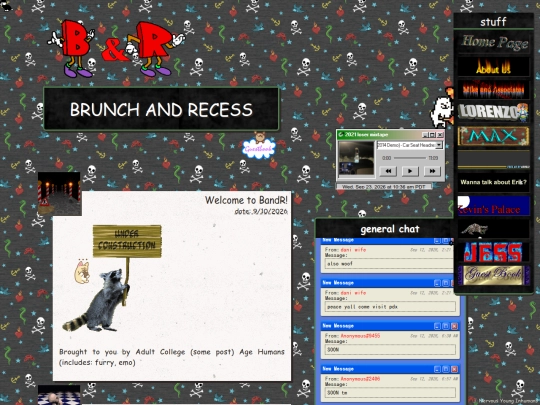
Task: Click sender Anonymous#2406
Action: pos(360,379)
